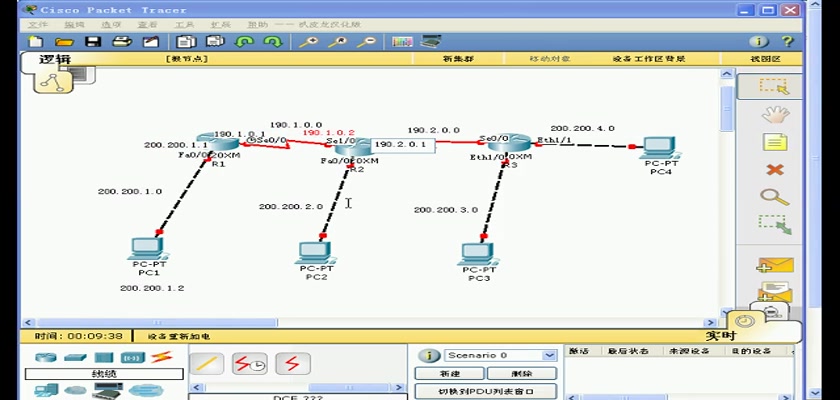Activate the hand Move Layout tool
This screenshot has width=840, height=400.
pos(773,114)
